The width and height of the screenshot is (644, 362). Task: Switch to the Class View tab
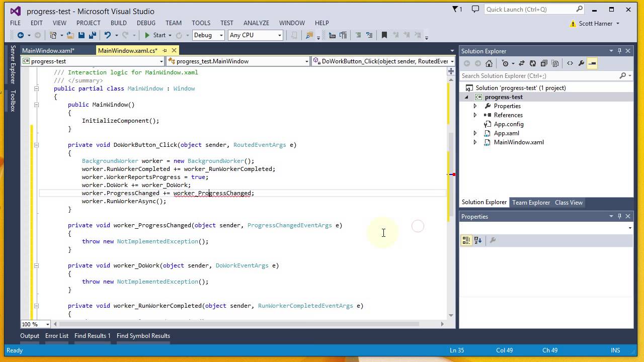(569, 203)
